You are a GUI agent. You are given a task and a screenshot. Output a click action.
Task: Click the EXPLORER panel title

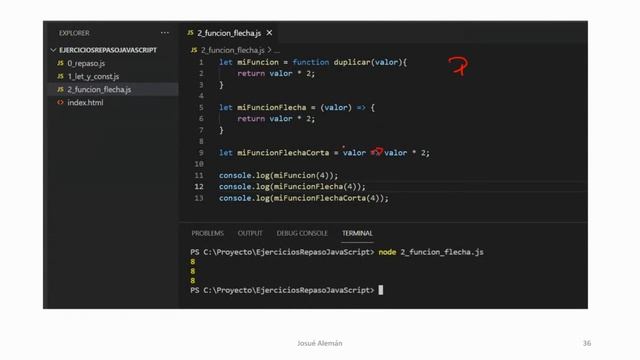point(74,33)
